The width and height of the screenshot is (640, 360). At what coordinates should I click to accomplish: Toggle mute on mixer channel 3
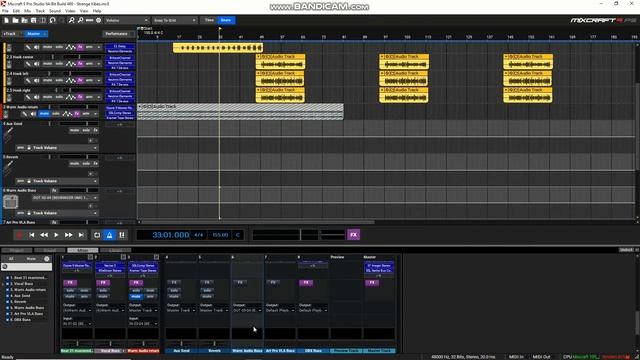point(136,296)
